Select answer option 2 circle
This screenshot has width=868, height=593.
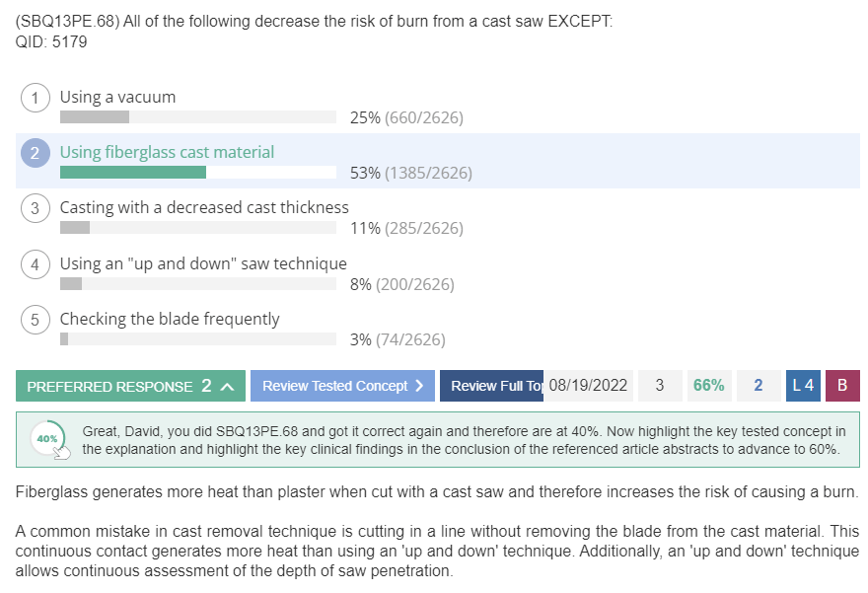tap(36, 153)
